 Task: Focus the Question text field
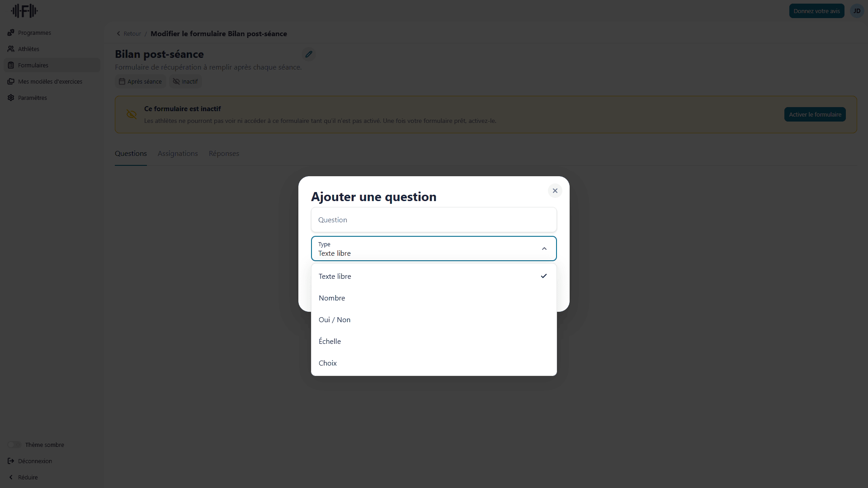[x=434, y=220]
